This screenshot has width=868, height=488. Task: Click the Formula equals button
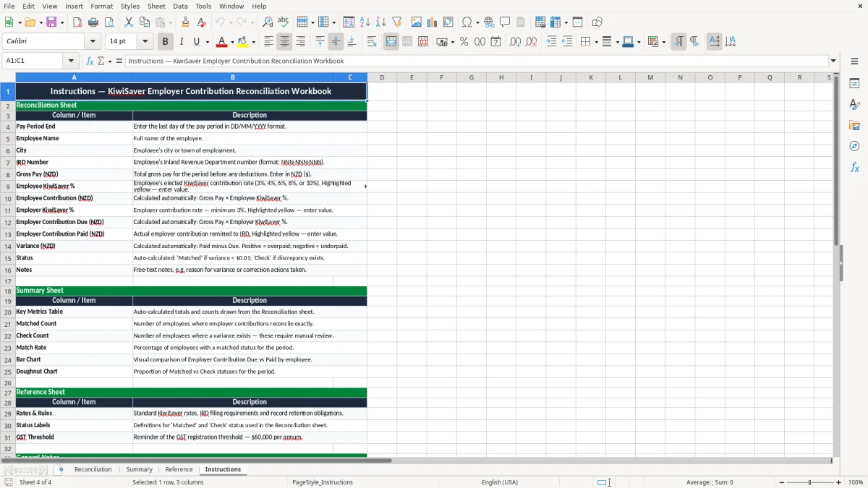pos(119,61)
